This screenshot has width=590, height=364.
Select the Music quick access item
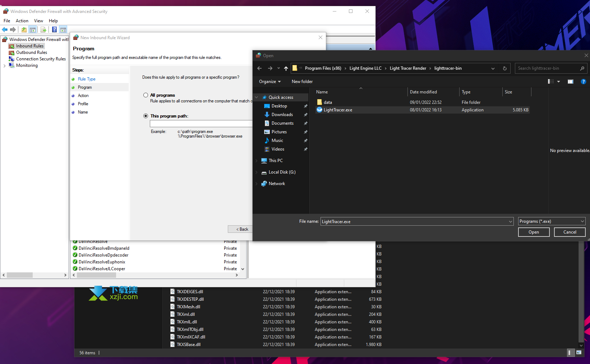277,140
